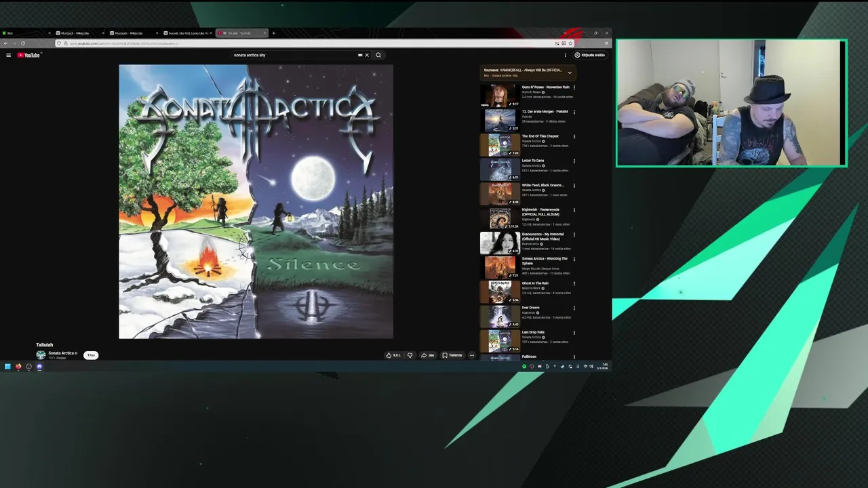Subscribe with the Tilaa button
Image resolution: width=868 pixels, height=488 pixels.
click(x=91, y=355)
